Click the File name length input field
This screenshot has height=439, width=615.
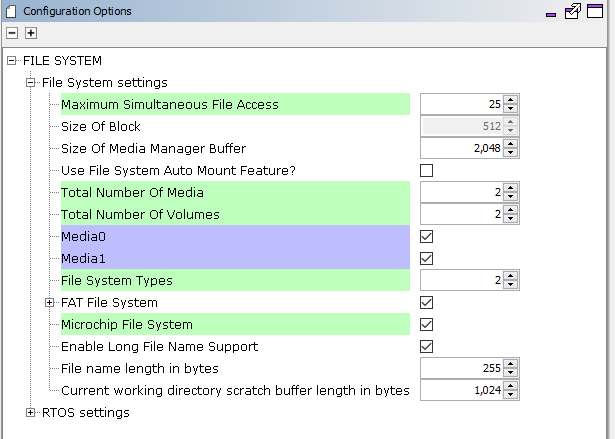click(x=461, y=368)
